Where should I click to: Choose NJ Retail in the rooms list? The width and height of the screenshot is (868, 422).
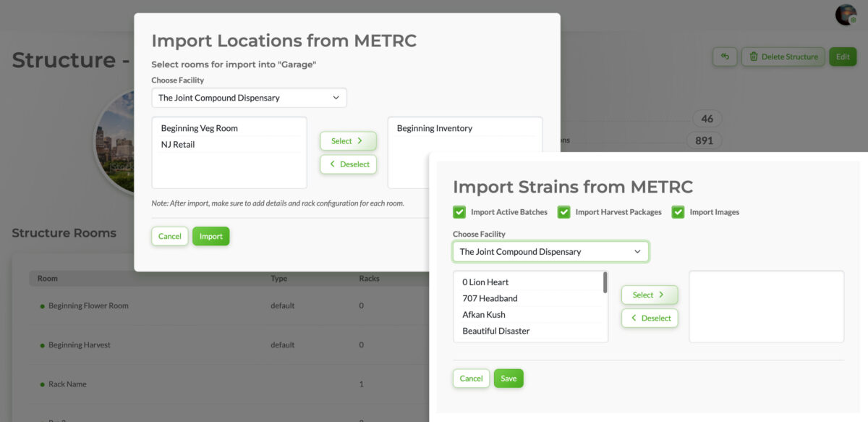178,145
